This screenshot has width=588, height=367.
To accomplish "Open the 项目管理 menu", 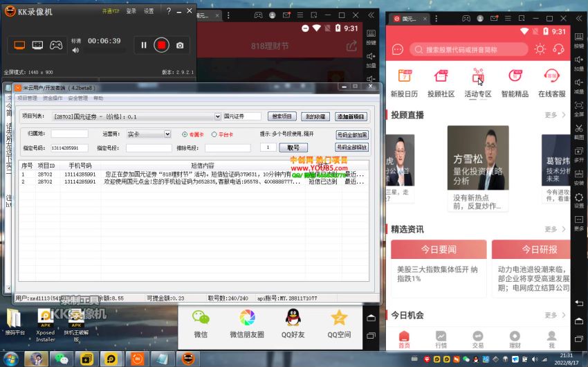I will click(x=27, y=98).
